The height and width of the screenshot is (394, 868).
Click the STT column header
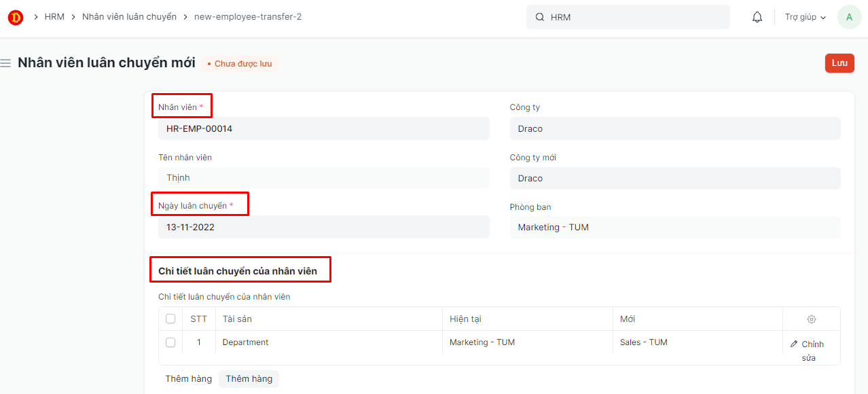[199, 319]
